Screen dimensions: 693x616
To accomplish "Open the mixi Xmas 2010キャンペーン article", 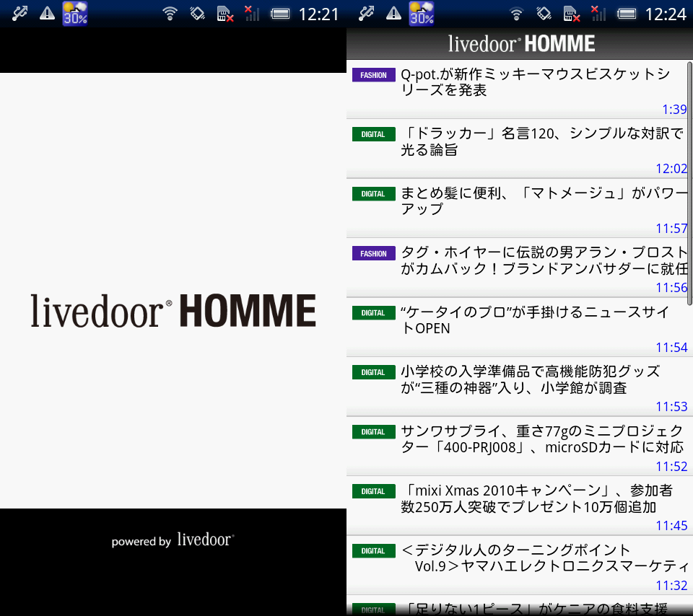I will click(520, 506).
